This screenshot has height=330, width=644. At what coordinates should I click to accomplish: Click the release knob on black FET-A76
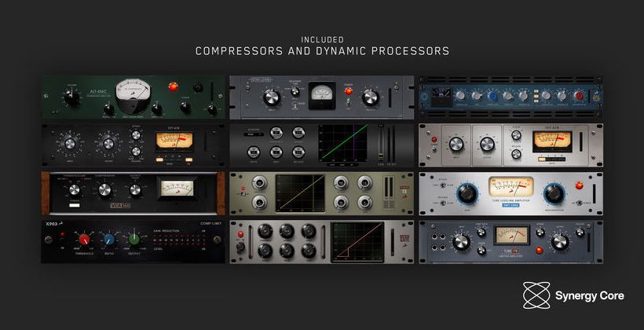(136, 151)
